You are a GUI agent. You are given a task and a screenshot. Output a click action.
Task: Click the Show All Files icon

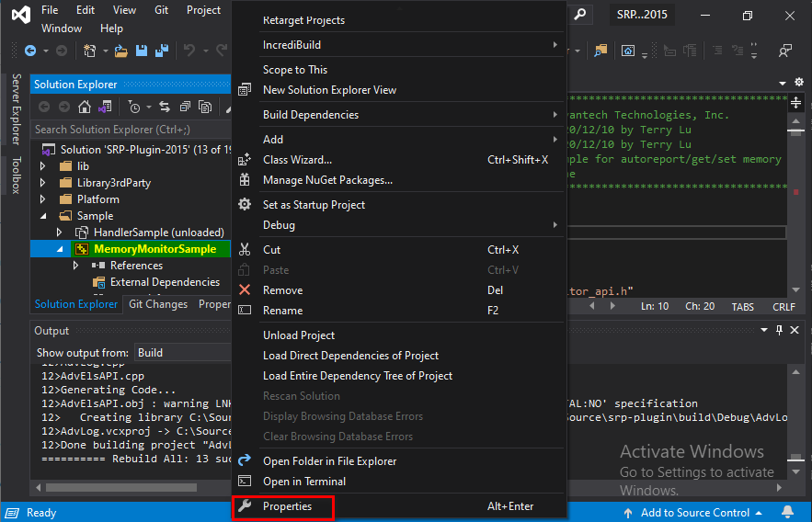pos(205,107)
